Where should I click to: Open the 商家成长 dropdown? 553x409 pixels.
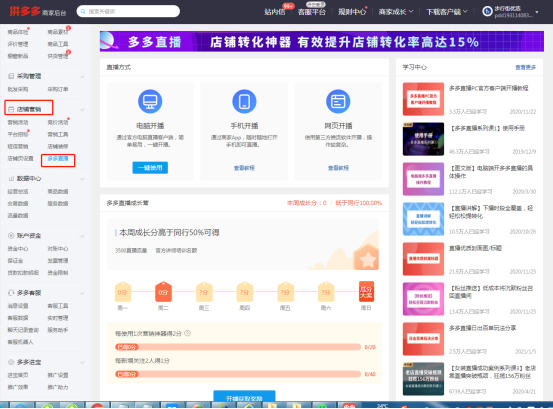[396, 12]
